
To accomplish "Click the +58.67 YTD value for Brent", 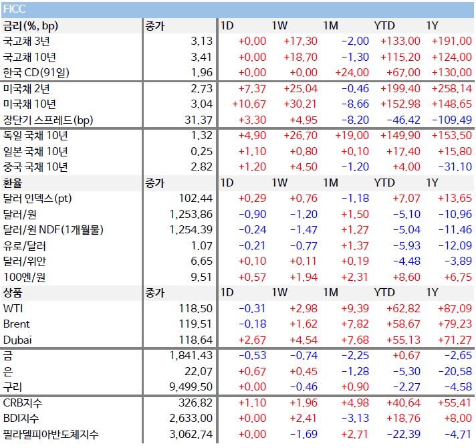I will [x=403, y=324].
